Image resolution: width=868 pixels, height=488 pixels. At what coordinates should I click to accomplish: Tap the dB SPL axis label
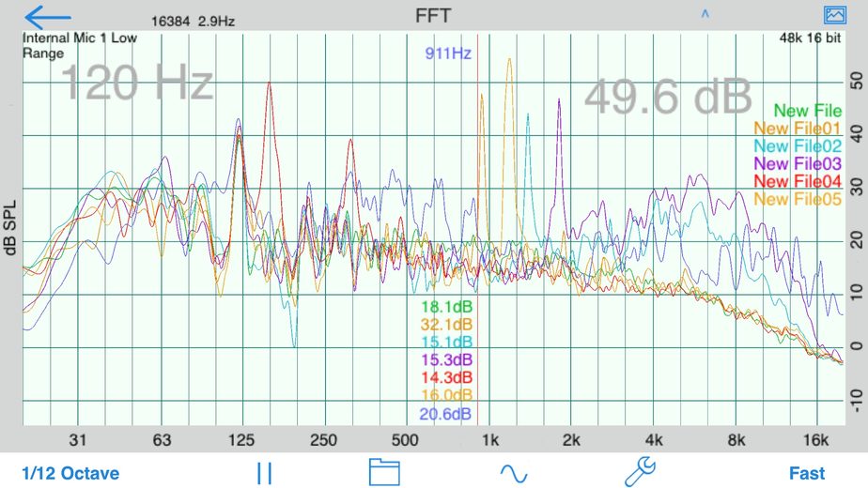pyautogui.click(x=10, y=228)
